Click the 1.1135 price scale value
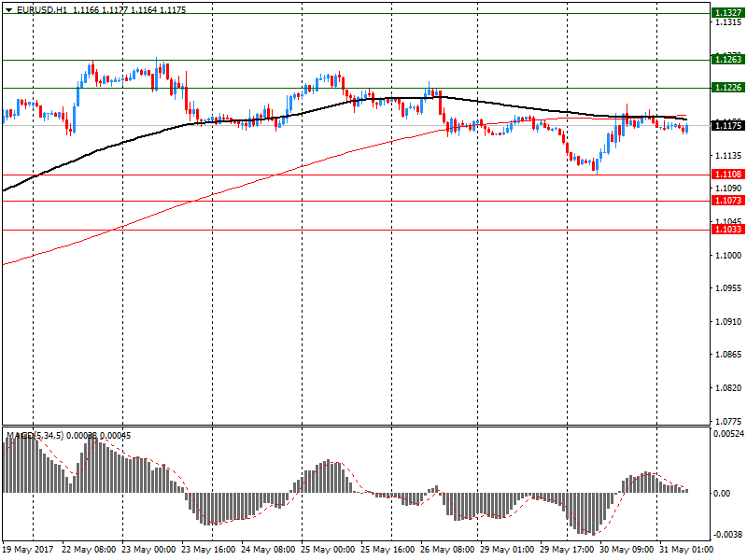This screenshot has height=560, width=747. 728,156
